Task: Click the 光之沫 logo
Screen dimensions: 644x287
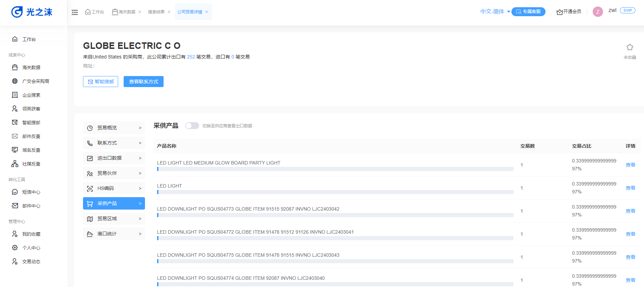Action: [x=32, y=12]
